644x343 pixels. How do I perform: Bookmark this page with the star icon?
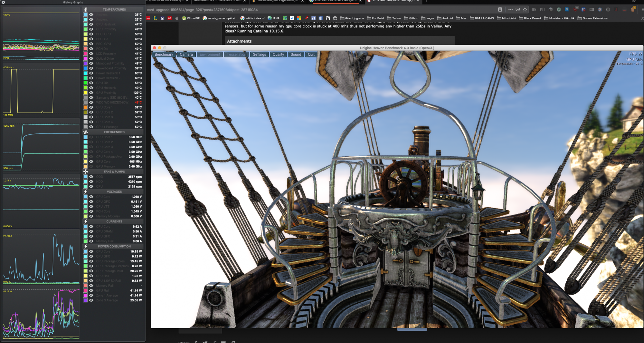click(525, 10)
